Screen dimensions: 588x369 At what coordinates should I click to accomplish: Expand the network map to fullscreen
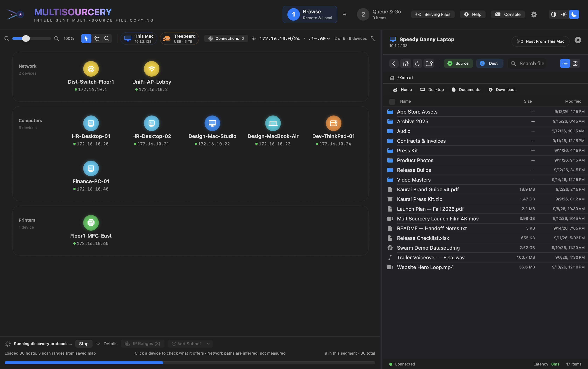[373, 38]
